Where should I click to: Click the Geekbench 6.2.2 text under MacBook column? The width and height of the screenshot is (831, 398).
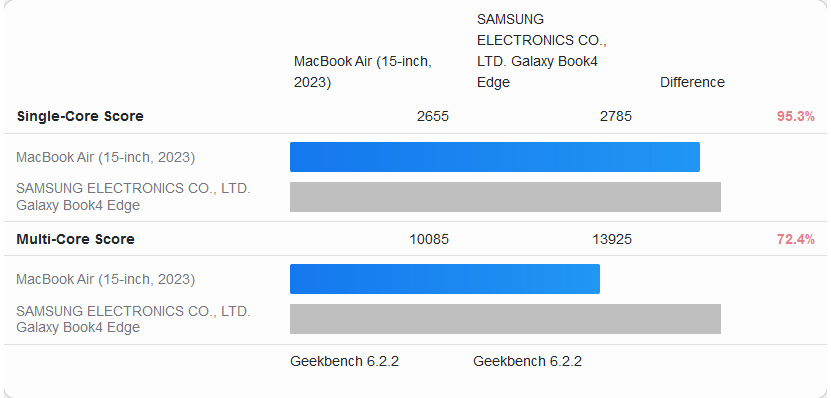tap(344, 361)
